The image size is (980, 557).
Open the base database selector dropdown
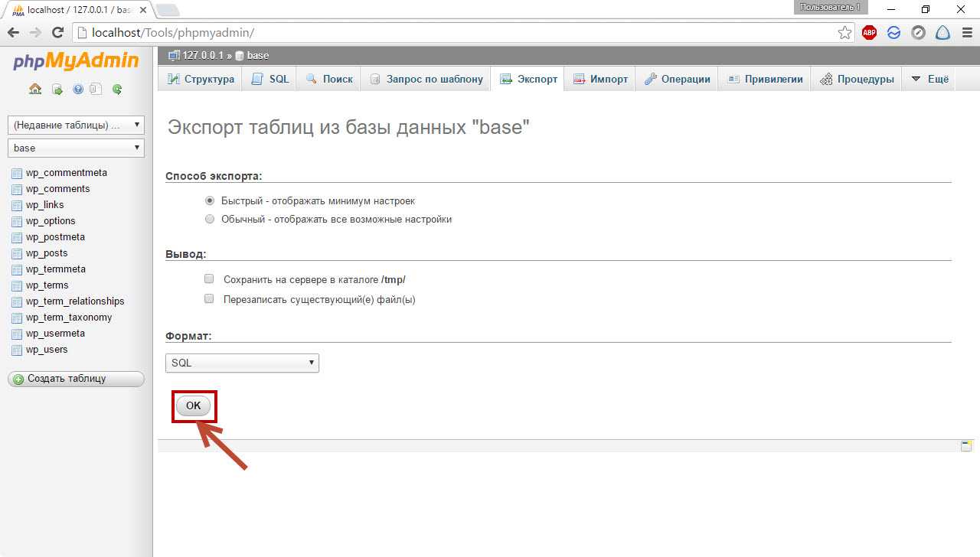click(76, 148)
